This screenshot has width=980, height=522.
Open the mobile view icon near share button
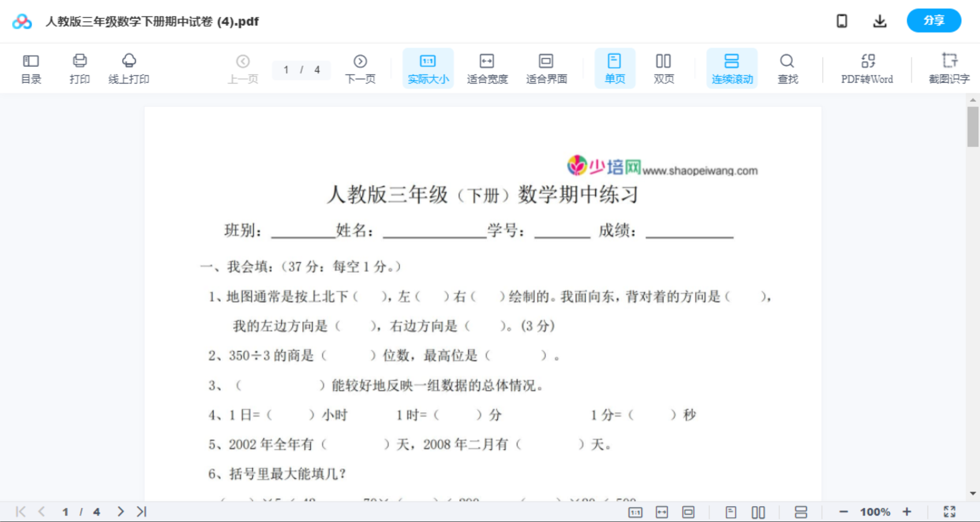point(842,20)
